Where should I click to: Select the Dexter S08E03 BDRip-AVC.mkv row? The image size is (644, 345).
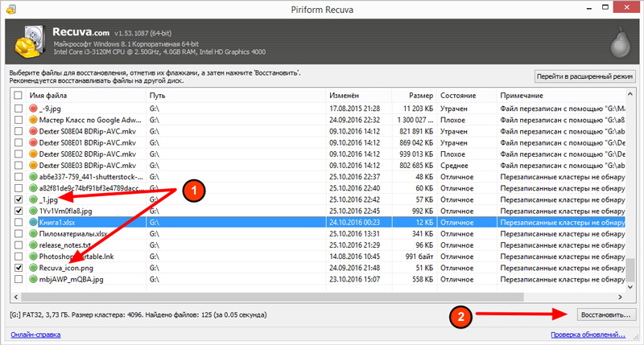318,166
